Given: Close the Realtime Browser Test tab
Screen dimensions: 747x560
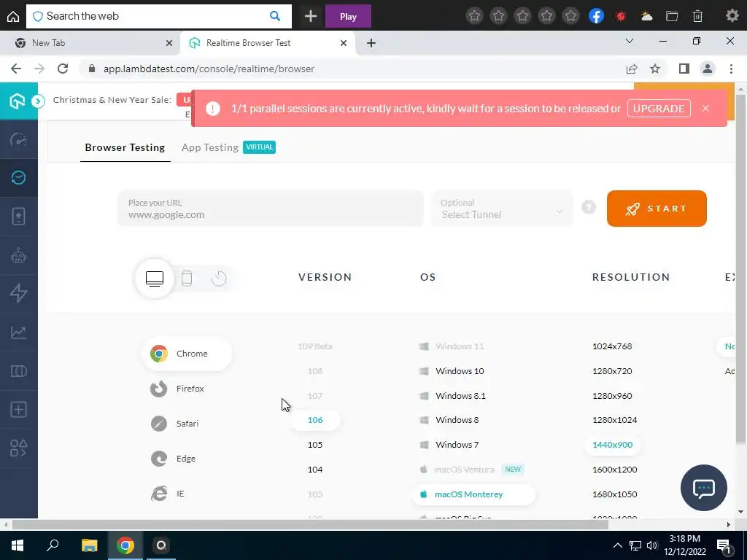Looking at the screenshot, I should click(344, 43).
